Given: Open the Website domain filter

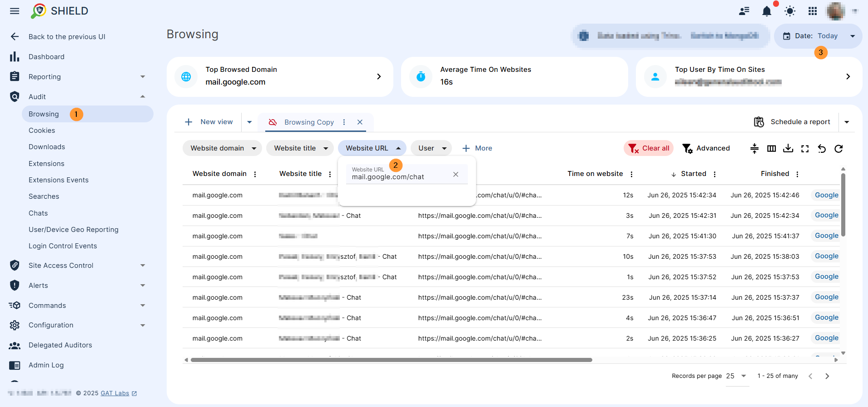Looking at the screenshot, I should pyautogui.click(x=222, y=148).
